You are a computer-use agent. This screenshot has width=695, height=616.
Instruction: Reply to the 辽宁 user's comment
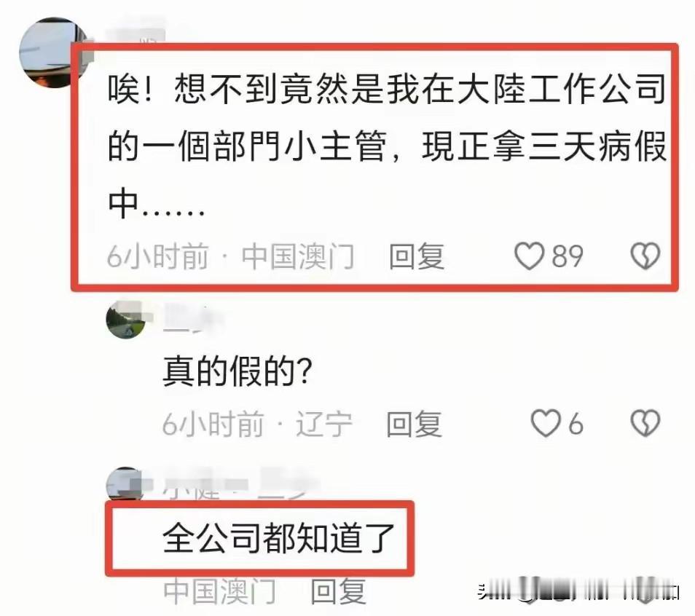click(414, 424)
